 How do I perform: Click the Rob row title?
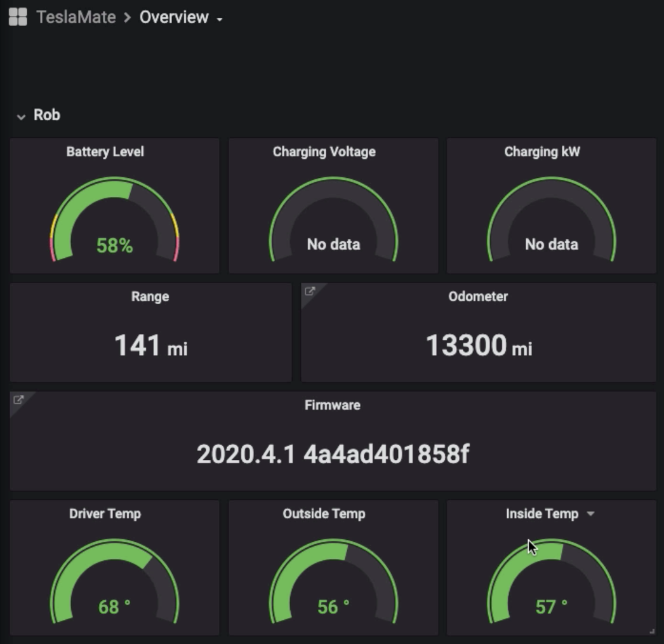click(47, 115)
